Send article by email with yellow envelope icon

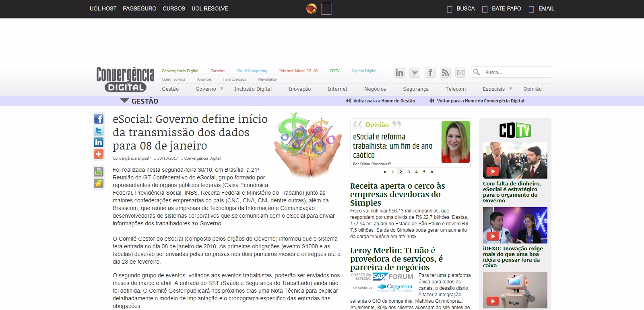99,183
